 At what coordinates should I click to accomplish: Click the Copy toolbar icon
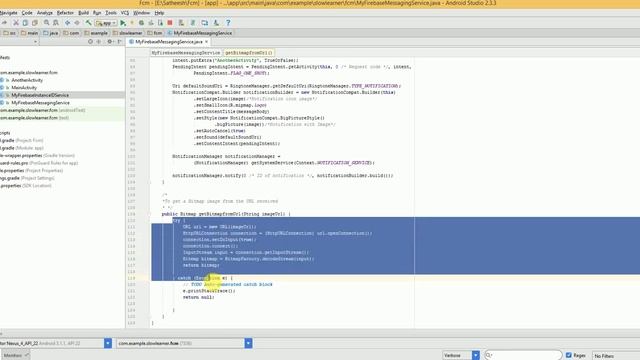click(x=25, y=23)
